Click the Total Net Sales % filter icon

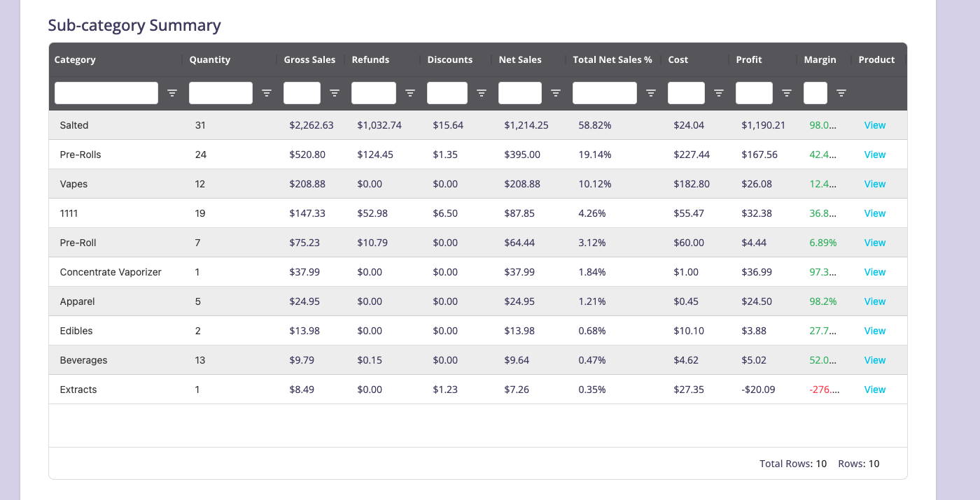(651, 93)
